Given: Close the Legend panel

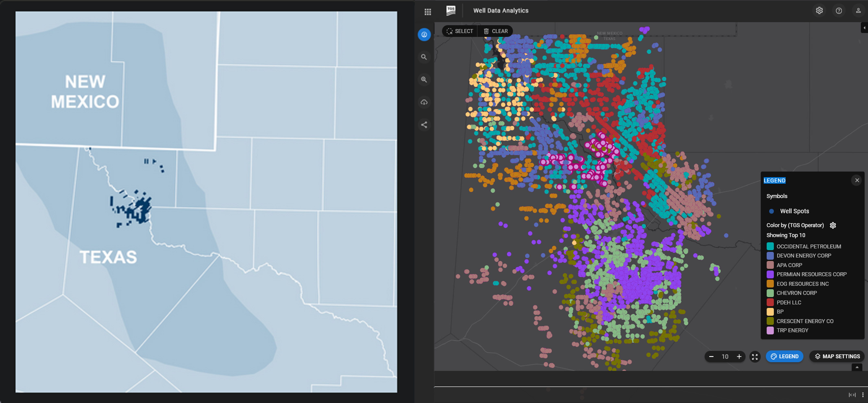Looking at the screenshot, I should pyautogui.click(x=857, y=180).
